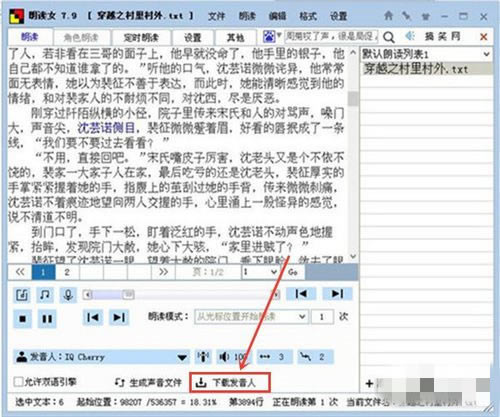Click the magnifier search icon

coord(389,37)
